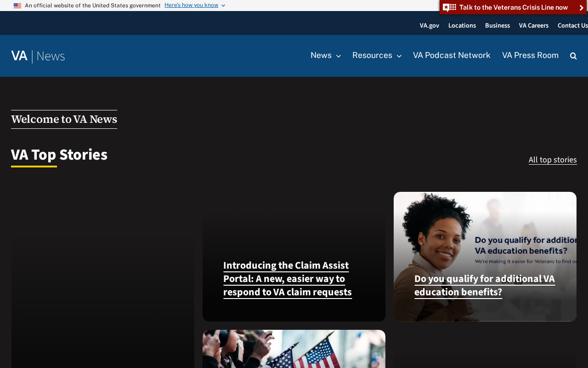The image size is (588, 368).
Task: Click the official US government website text
Action: 93,6
